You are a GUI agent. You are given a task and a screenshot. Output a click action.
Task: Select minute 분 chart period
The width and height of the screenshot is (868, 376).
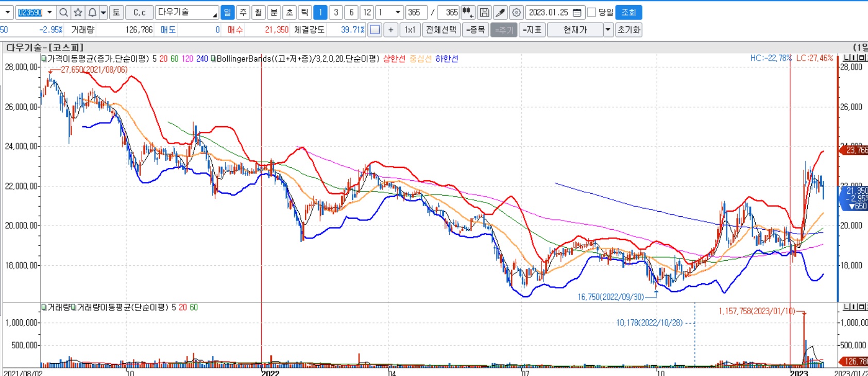274,12
